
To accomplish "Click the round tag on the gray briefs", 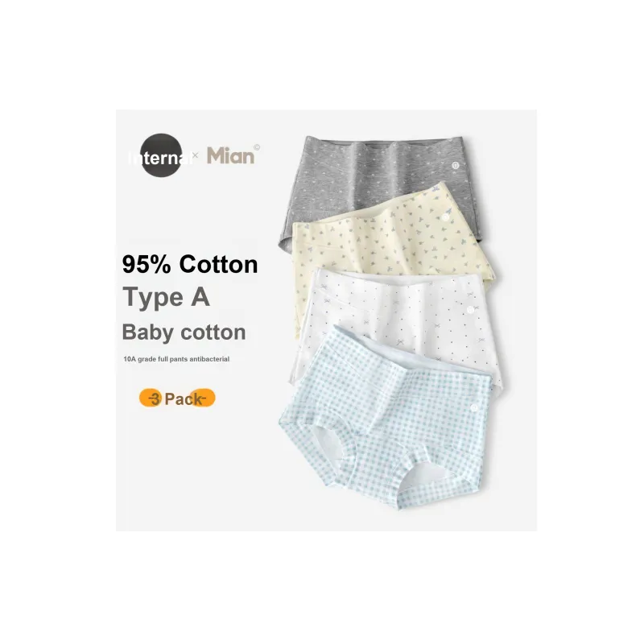I will (455, 166).
